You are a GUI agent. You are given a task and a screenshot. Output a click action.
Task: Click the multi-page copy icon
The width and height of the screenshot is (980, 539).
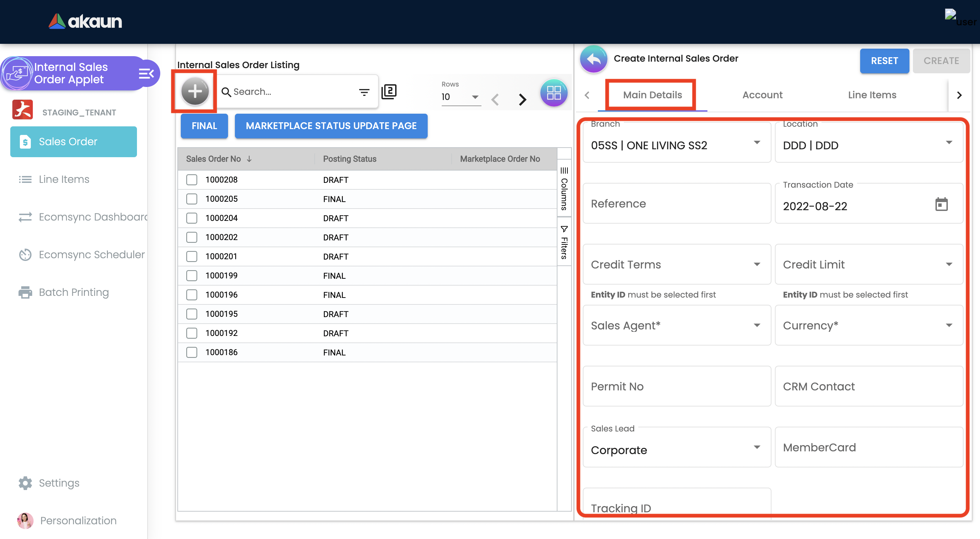[x=389, y=92]
